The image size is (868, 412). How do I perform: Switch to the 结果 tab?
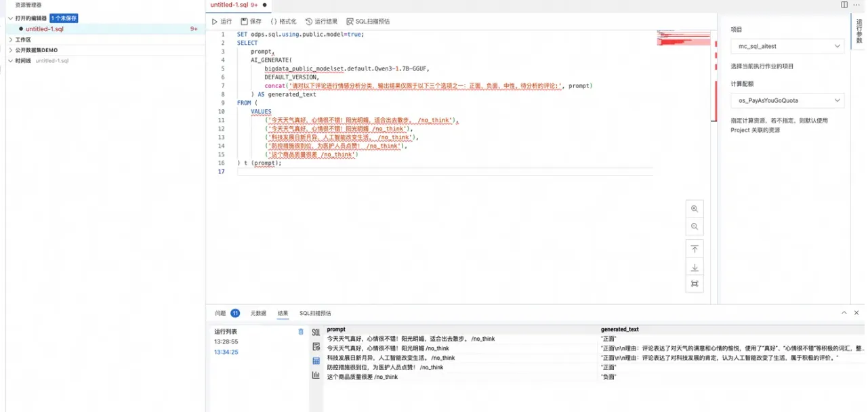[x=283, y=313]
